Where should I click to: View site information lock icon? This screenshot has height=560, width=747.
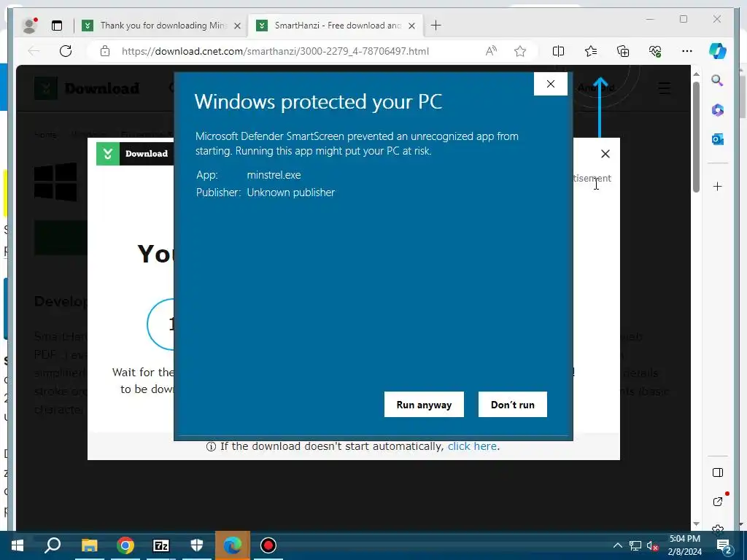coord(105,51)
